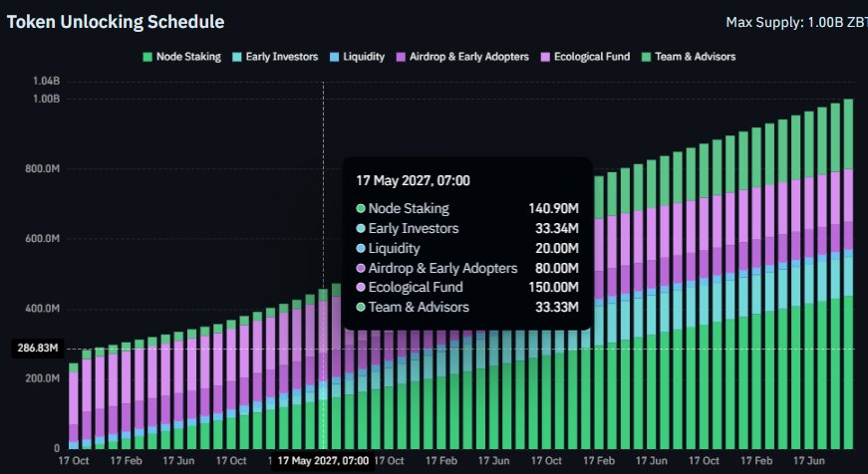Image resolution: width=868 pixels, height=474 pixels.
Task: Toggle Node Staking legend series
Action: click(x=182, y=57)
